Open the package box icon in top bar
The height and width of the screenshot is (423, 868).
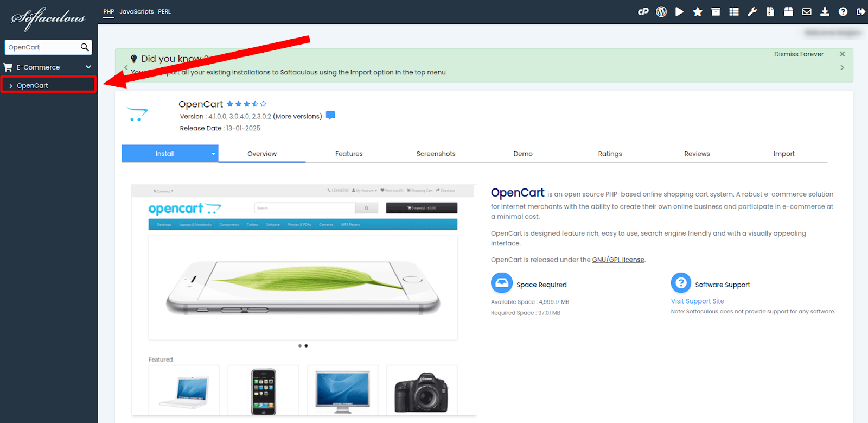[788, 11]
